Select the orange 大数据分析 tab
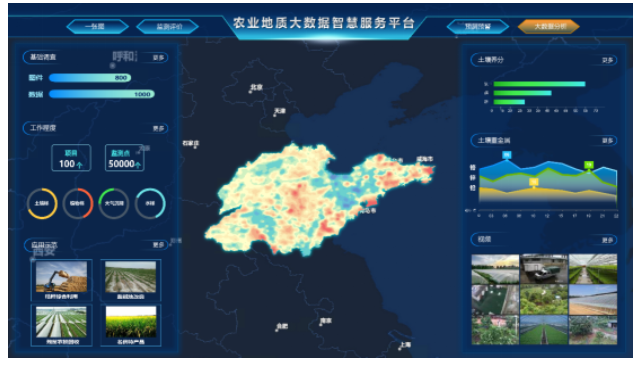 click(549, 26)
